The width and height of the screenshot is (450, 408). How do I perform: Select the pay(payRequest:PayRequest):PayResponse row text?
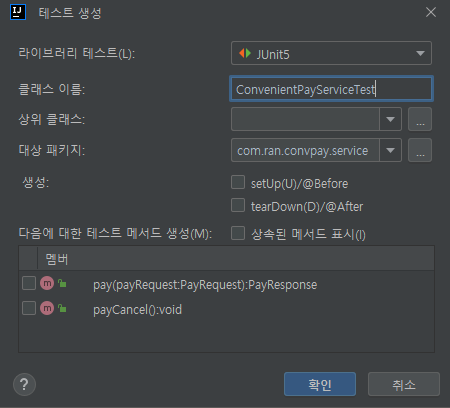pyautogui.click(x=205, y=285)
